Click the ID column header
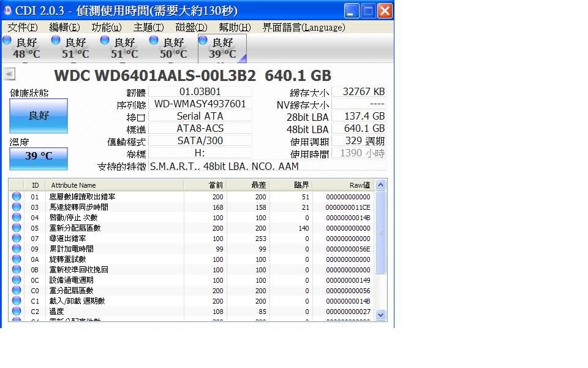 34,185
